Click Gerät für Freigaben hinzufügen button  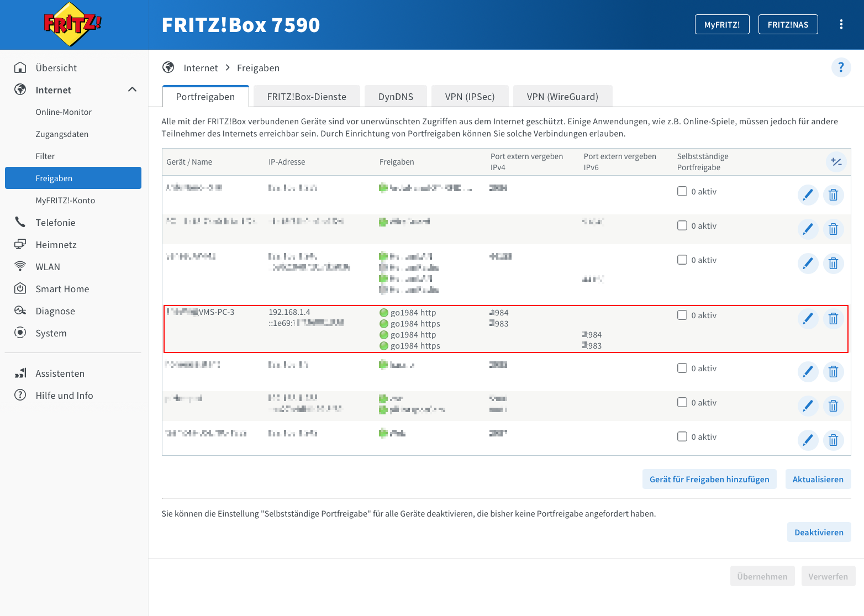[x=709, y=479]
